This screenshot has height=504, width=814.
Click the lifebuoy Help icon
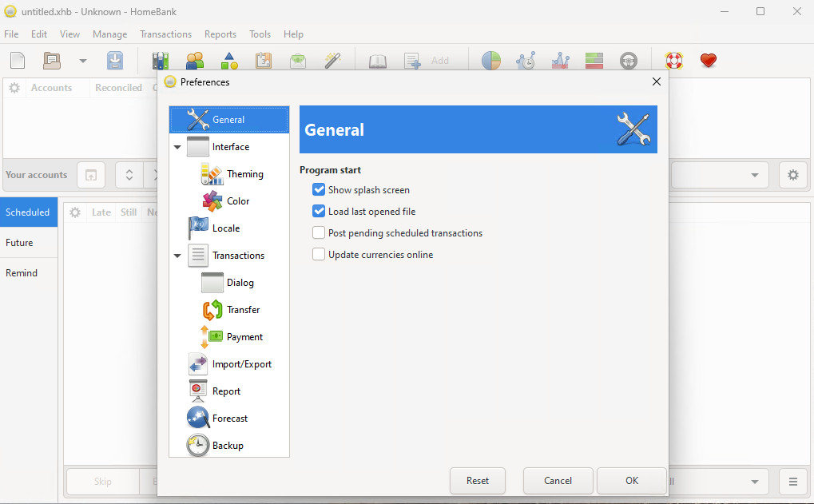674,61
